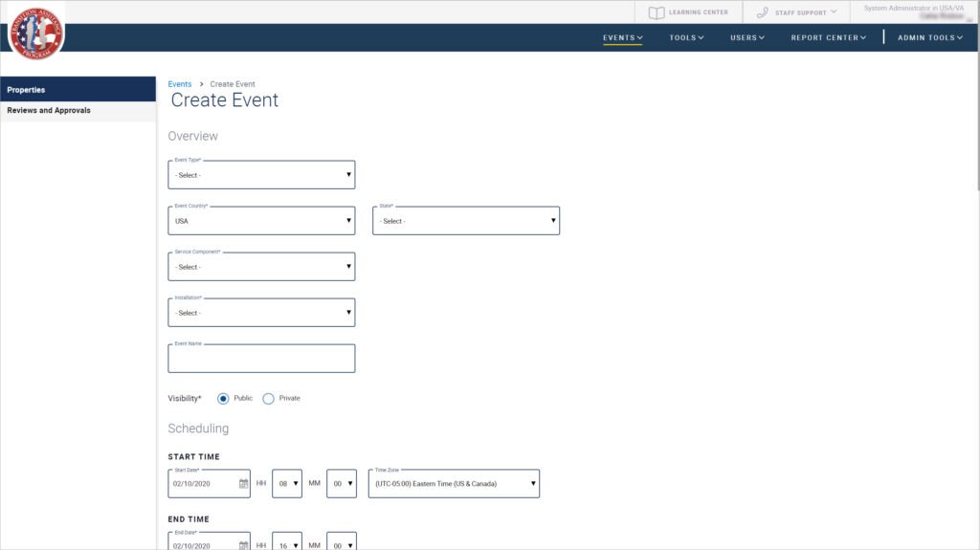The width and height of the screenshot is (980, 550).
Task: Select the Private visibility option
Action: (268, 398)
